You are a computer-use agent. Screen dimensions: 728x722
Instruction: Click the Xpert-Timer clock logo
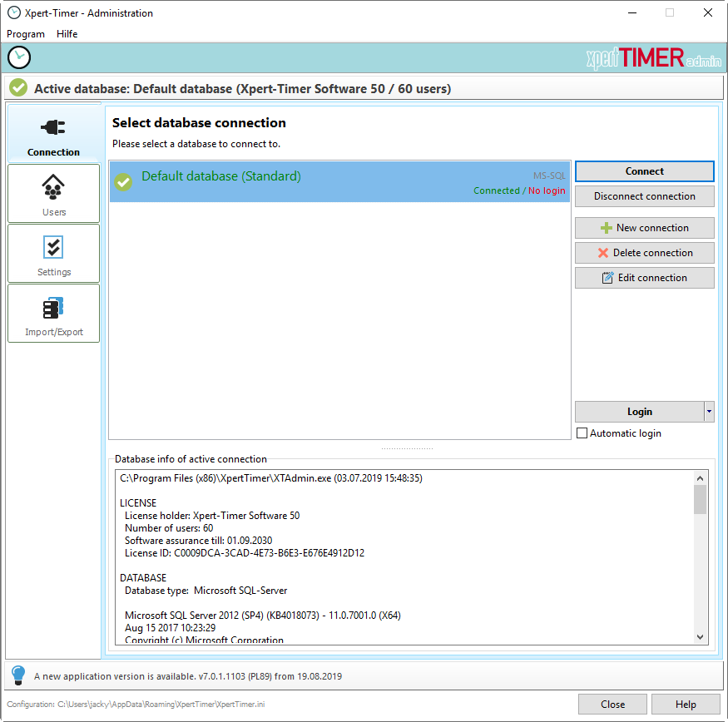pyautogui.click(x=18, y=57)
